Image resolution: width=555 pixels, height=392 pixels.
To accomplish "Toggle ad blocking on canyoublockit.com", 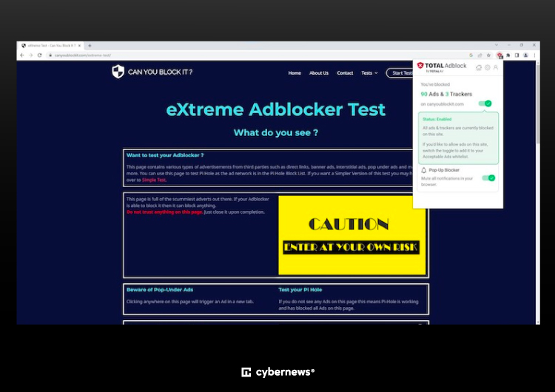I will [x=485, y=104].
